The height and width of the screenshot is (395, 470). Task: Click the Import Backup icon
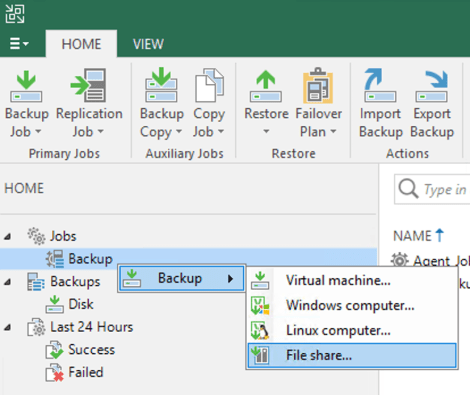(x=380, y=85)
